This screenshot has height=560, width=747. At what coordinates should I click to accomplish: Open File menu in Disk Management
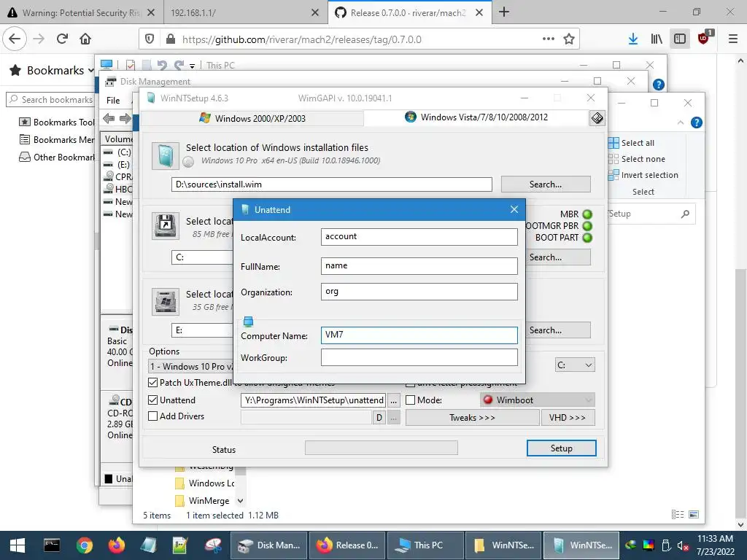pos(113,101)
